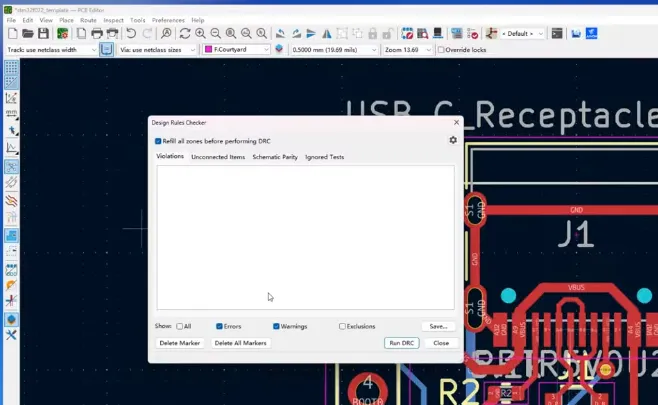Open the File menu
This screenshot has width=658, height=405.
point(11,20)
